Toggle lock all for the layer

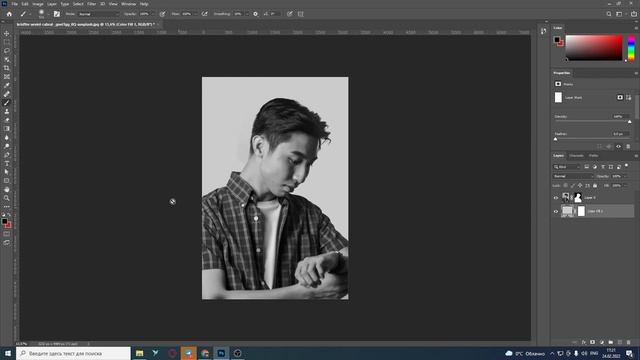point(595,186)
